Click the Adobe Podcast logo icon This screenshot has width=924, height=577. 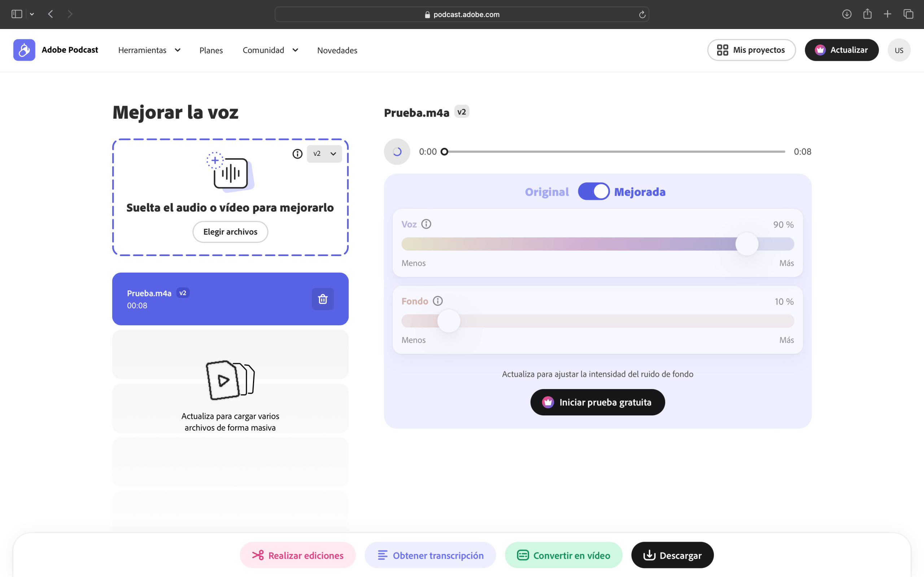click(x=24, y=50)
